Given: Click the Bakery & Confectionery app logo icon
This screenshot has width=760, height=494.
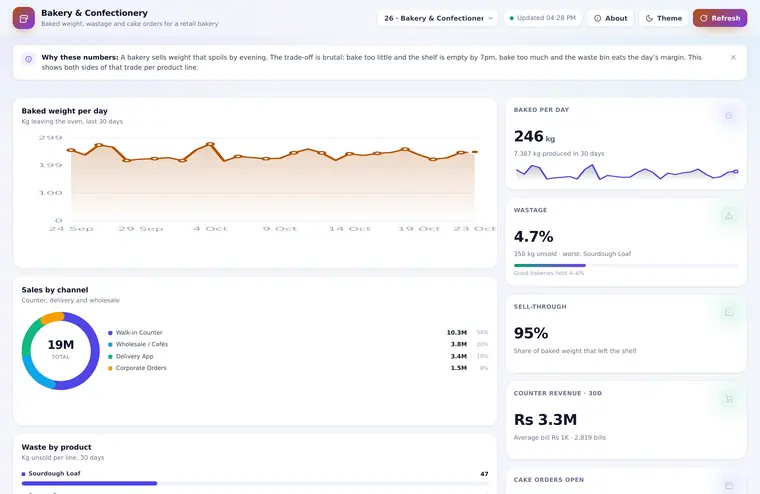Looking at the screenshot, I should click(x=24, y=18).
